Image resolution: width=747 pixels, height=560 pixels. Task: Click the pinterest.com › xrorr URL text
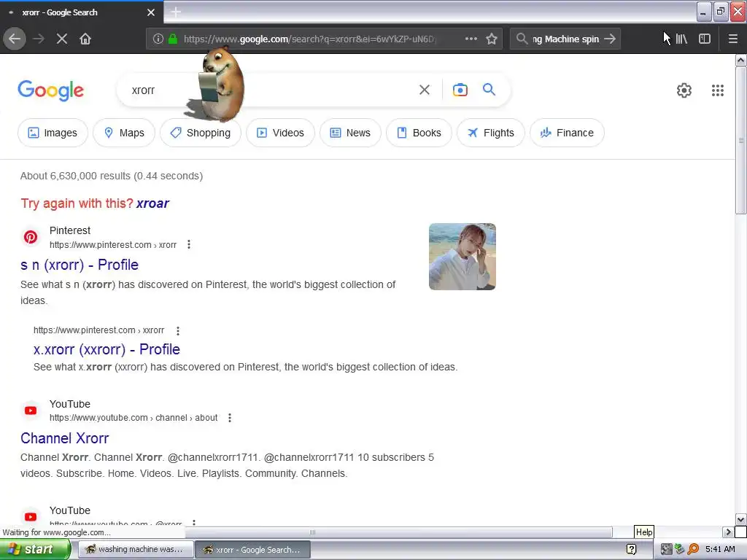113,245
